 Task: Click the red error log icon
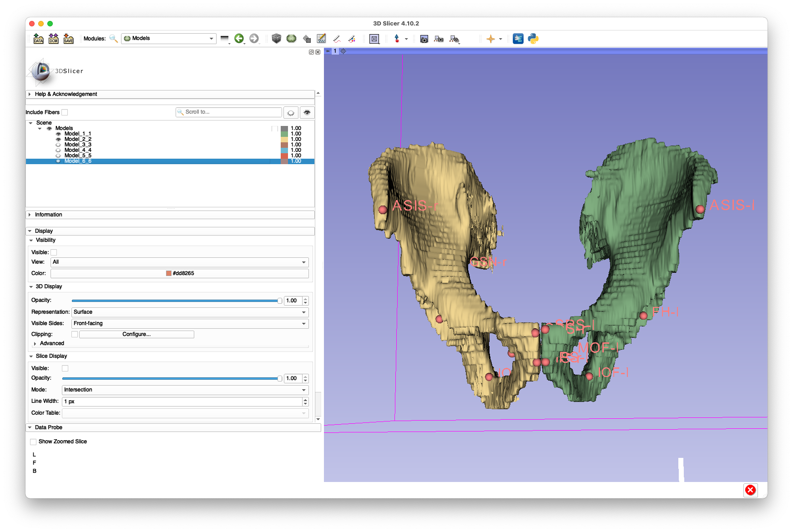click(x=750, y=490)
